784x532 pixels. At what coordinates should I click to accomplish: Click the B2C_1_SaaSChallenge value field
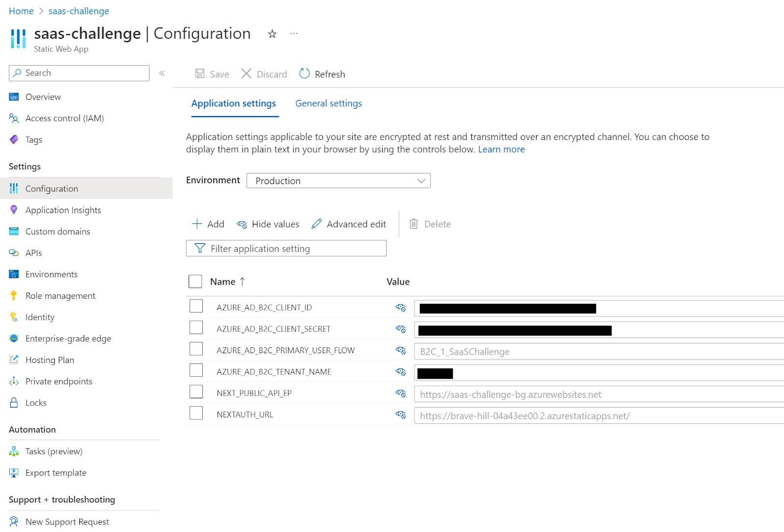pyautogui.click(x=599, y=351)
